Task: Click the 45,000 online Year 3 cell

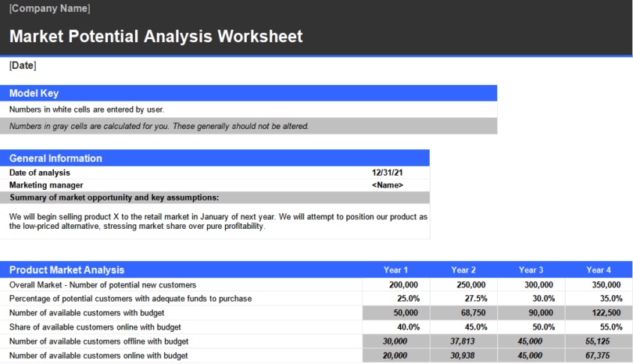Action: [x=531, y=355]
